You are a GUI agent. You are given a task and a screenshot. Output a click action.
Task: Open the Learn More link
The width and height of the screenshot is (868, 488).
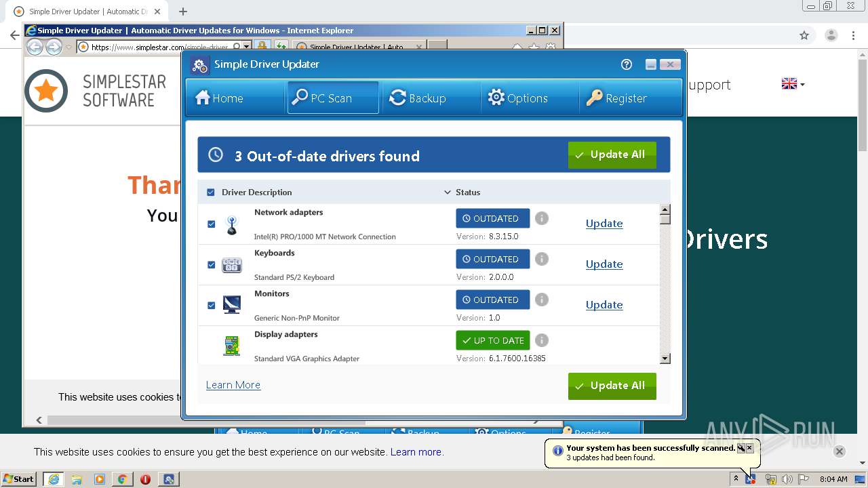(233, 385)
